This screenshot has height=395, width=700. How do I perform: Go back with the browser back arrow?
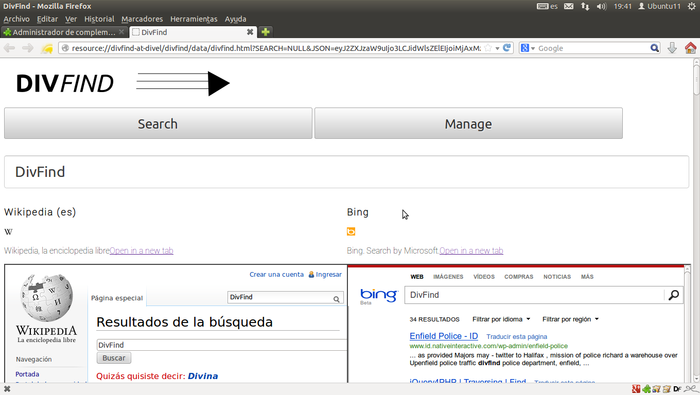[x=9, y=48]
